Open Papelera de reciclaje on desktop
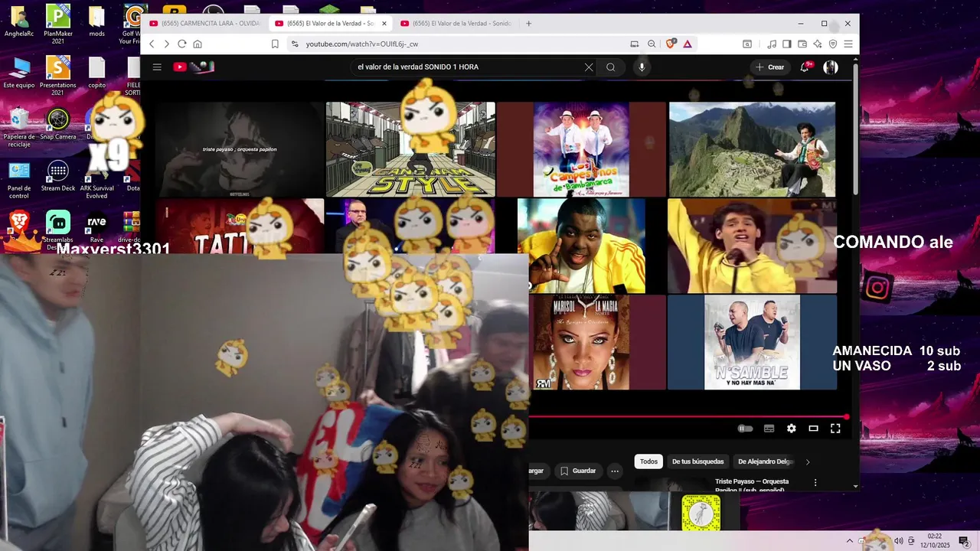The width and height of the screenshot is (980, 551). coord(19,126)
